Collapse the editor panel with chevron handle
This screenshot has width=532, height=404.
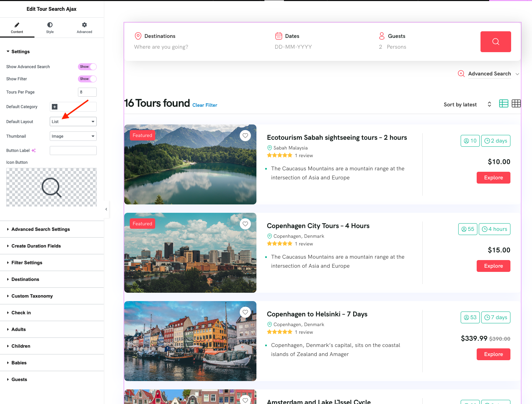[x=106, y=209]
